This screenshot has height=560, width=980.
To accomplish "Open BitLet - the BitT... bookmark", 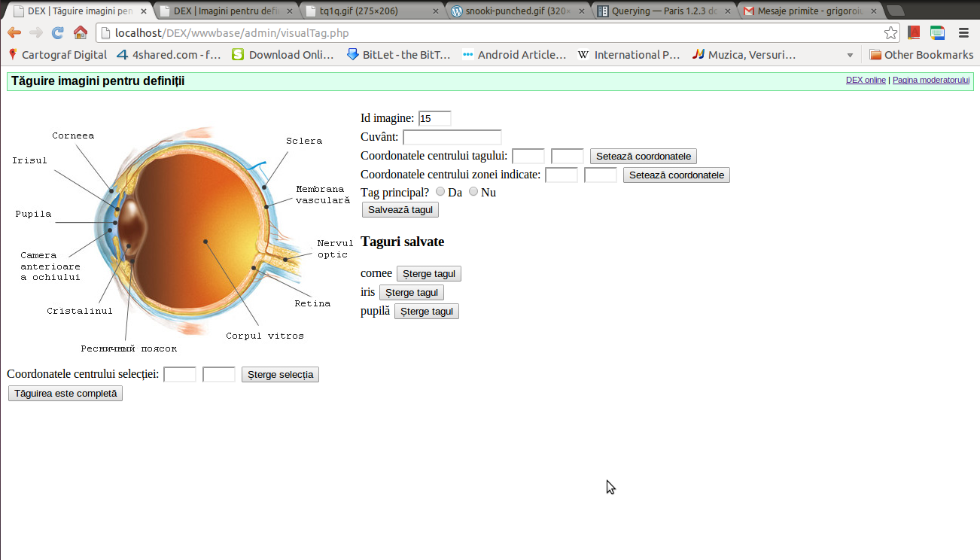I will (x=398, y=54).
